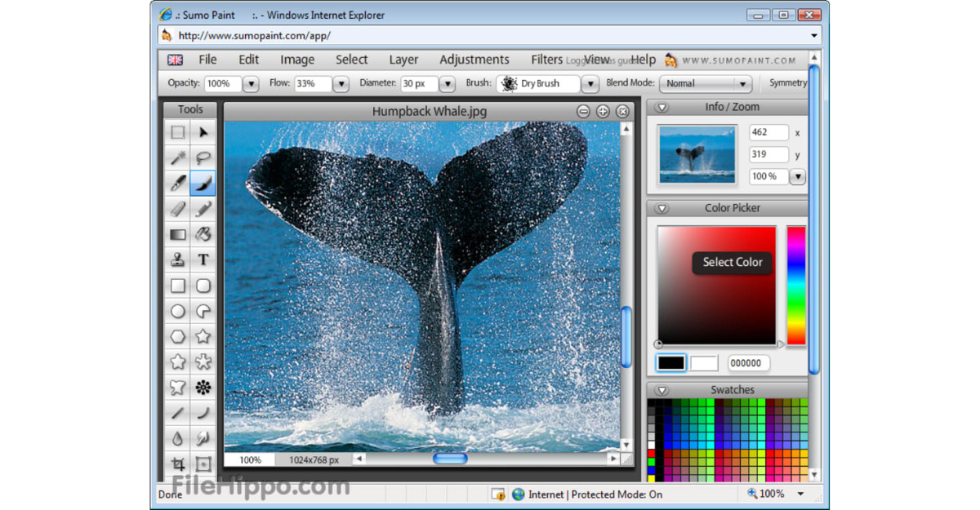Open the zoom percentage dropdown in Info panel

click(797, 176)
